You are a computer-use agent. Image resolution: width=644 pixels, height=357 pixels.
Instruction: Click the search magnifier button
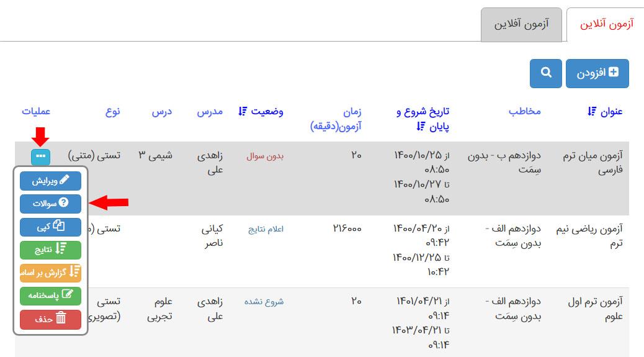[545, 73]
